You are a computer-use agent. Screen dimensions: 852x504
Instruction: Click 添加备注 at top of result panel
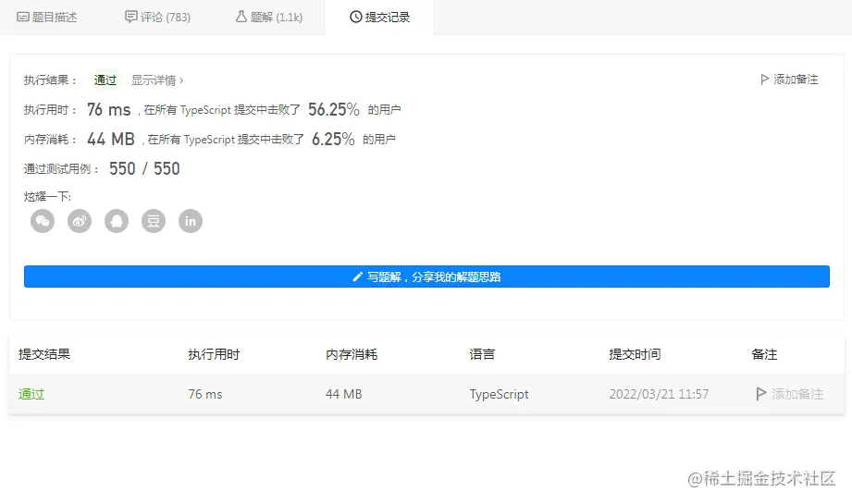[x=789, y=80]
